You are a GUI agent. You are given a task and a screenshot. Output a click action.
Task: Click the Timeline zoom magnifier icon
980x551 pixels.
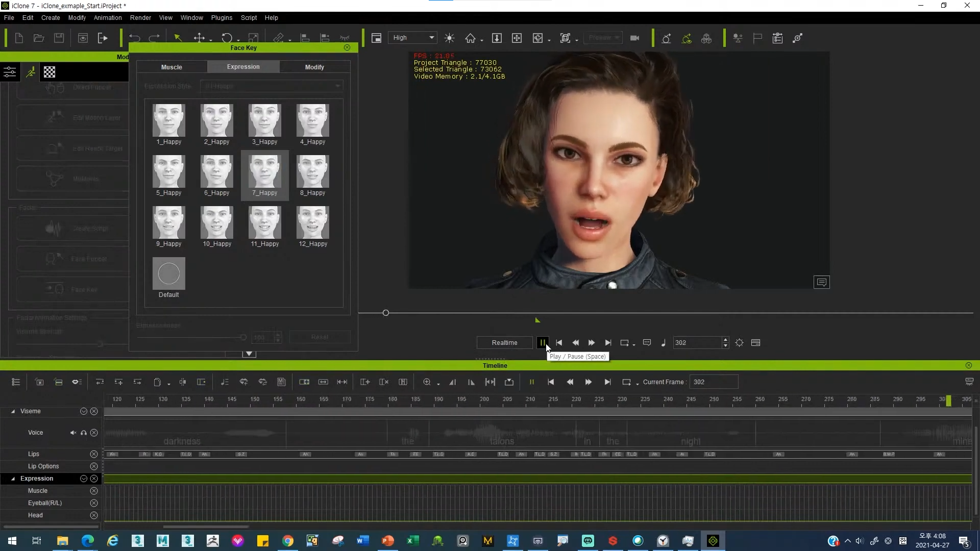click(427, 382)
